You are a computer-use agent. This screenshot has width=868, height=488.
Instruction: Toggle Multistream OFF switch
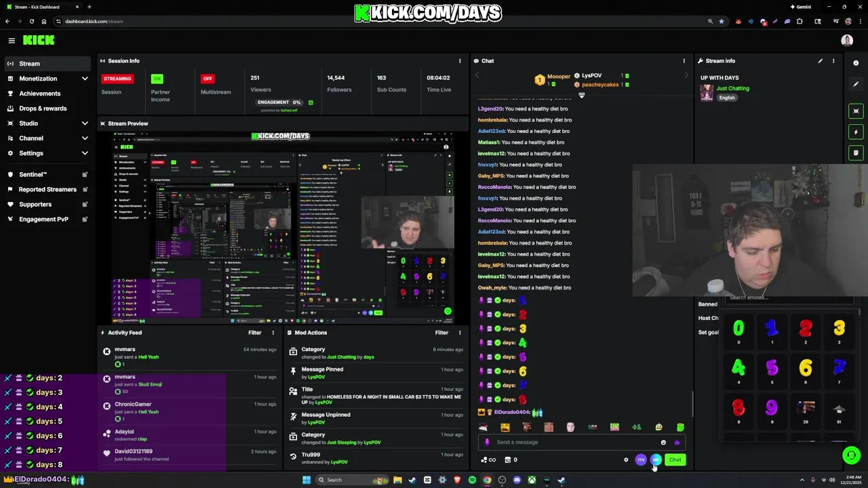click(208, 79)
